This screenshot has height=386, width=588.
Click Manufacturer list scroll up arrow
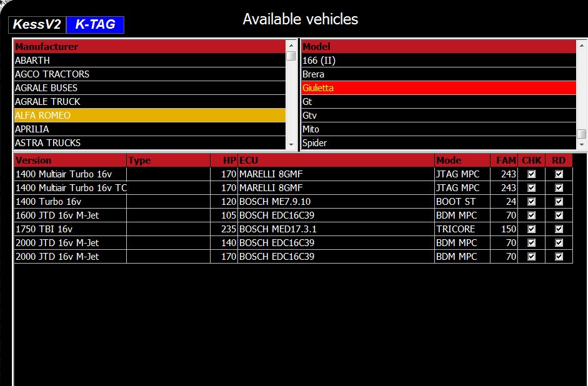pyautogui.click(x=291, y=46)
